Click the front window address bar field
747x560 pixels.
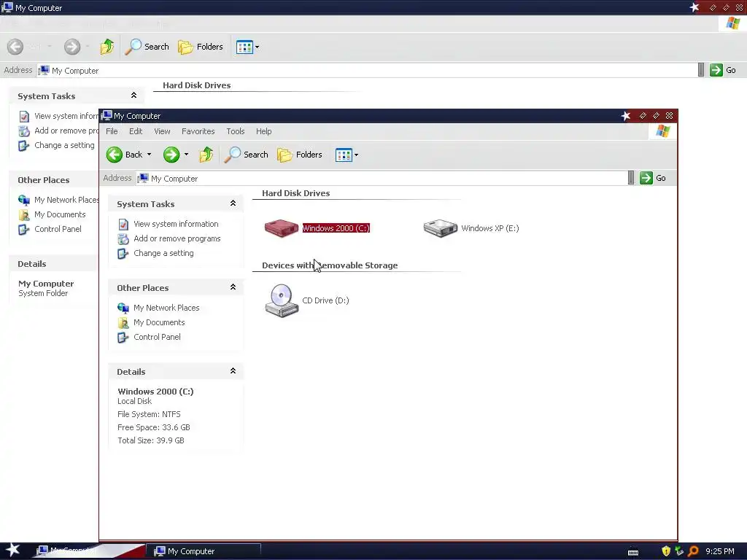[381, 179]
